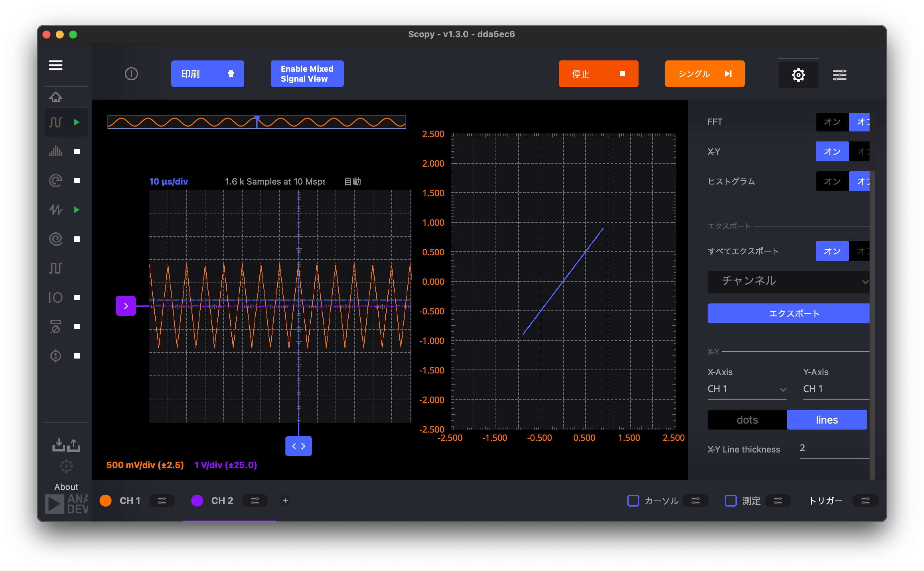
Task: Turn X-Y plot on
Action: click(832, 151)
